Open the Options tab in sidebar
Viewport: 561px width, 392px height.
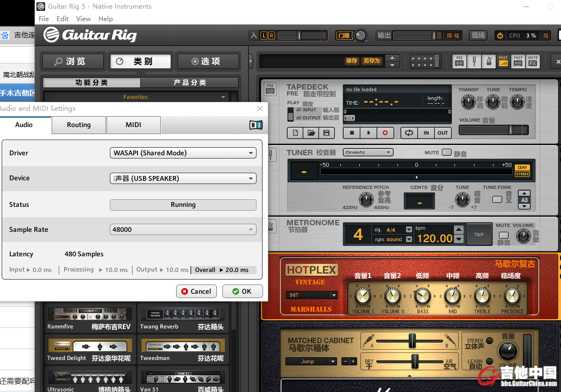click(208, 61)
